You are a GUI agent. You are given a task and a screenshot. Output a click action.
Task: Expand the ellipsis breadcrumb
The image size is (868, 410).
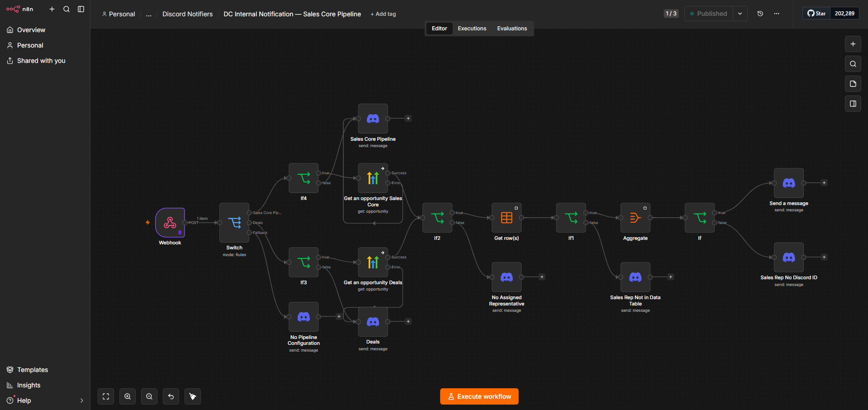tap(149, 14)
